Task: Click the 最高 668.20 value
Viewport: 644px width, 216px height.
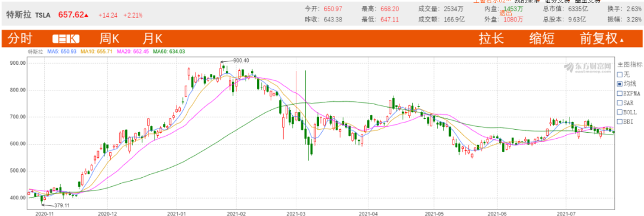Action: [x=389, y=8]
